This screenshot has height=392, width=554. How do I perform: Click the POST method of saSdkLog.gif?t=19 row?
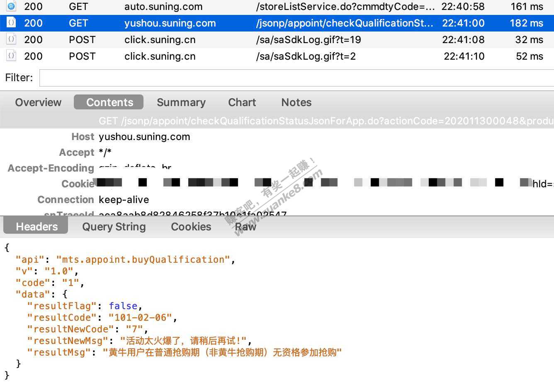click(x=82, y=40)
